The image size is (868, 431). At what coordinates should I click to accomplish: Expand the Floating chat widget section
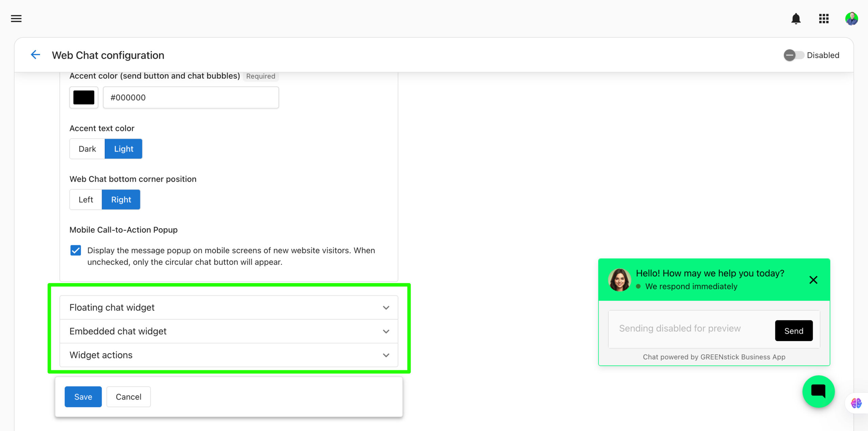coord(229,308)
